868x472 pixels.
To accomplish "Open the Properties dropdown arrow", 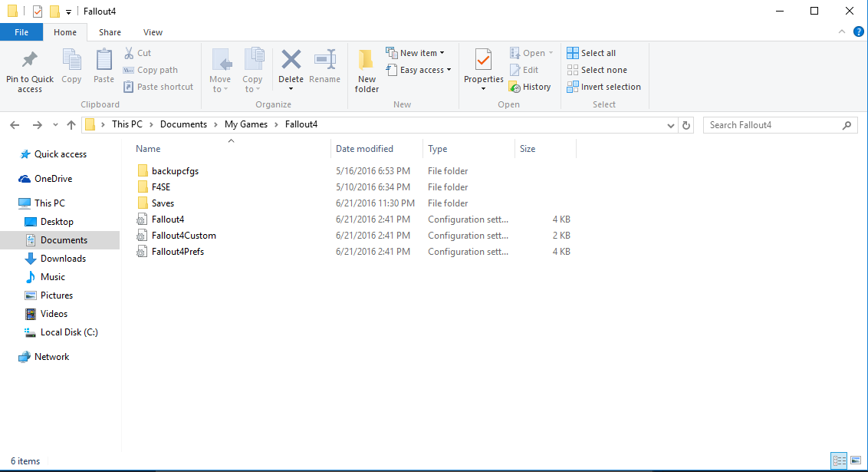I will 483,89.
